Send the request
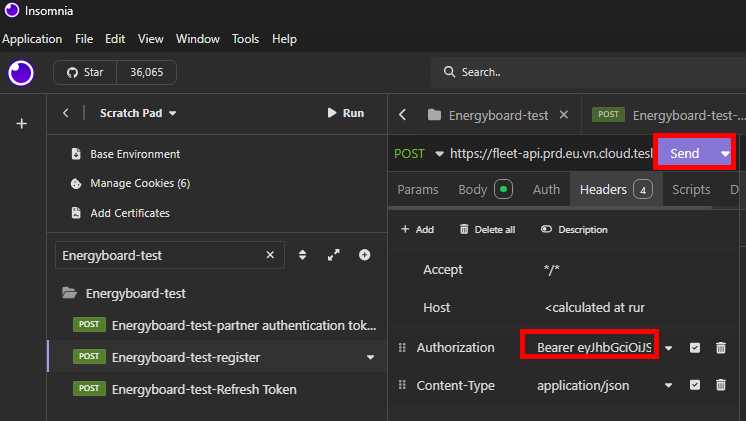 click(x=685, y=153)
